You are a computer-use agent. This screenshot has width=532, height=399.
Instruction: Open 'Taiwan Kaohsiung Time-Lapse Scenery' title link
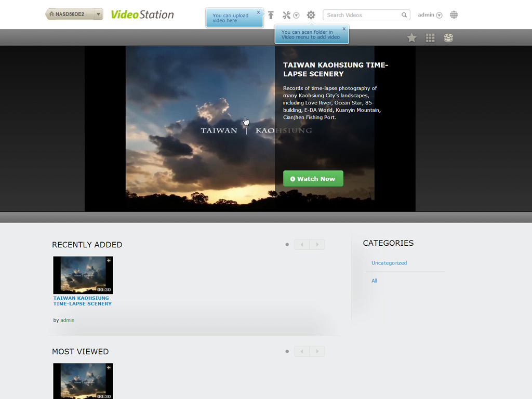point(83,301)
